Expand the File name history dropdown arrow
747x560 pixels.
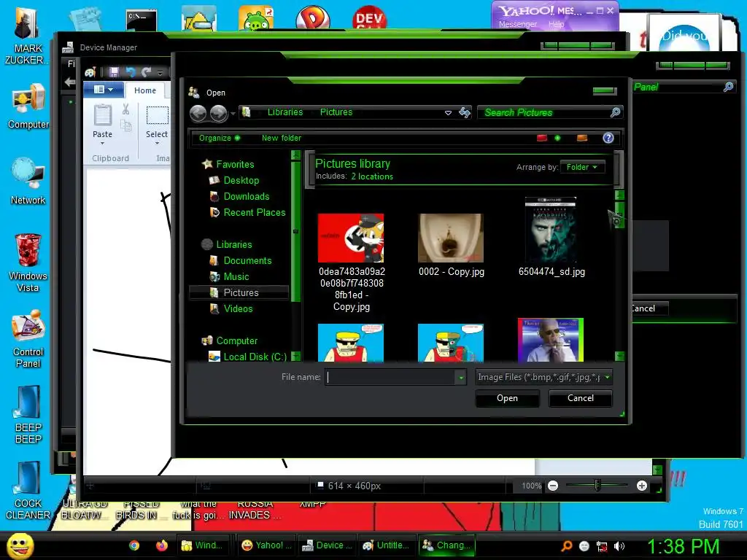pyautogui.click(x=461, y=378)
